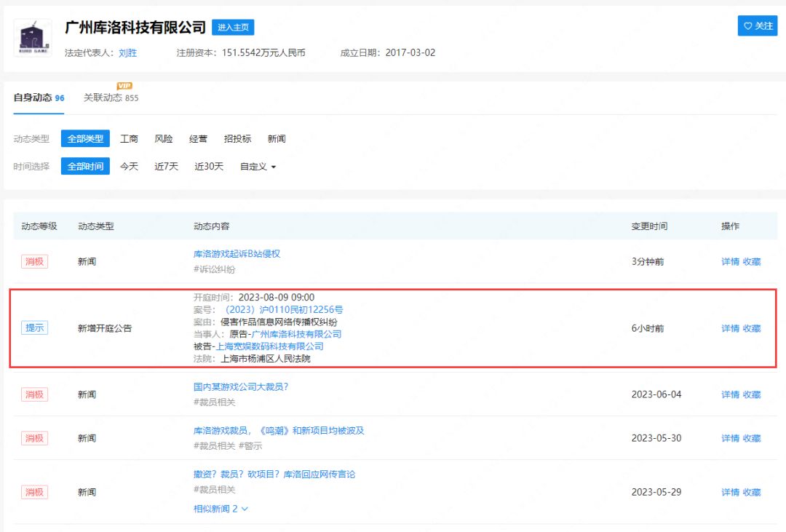Screen dimensions: 786x532
Task: Filter dynamic type by 招投标
Action: pyautogui.click(x=237, y=138)
